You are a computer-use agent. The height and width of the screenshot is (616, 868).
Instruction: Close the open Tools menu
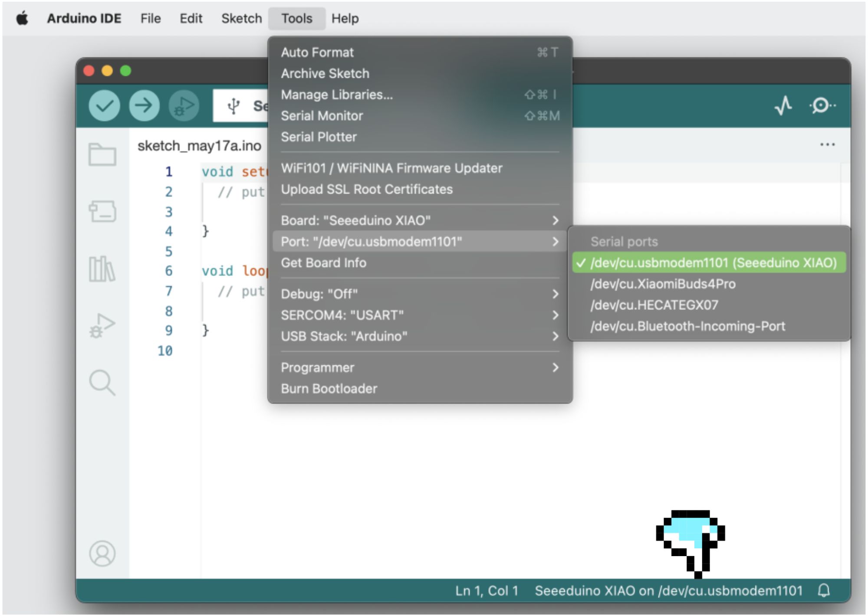tap(297, 19)
